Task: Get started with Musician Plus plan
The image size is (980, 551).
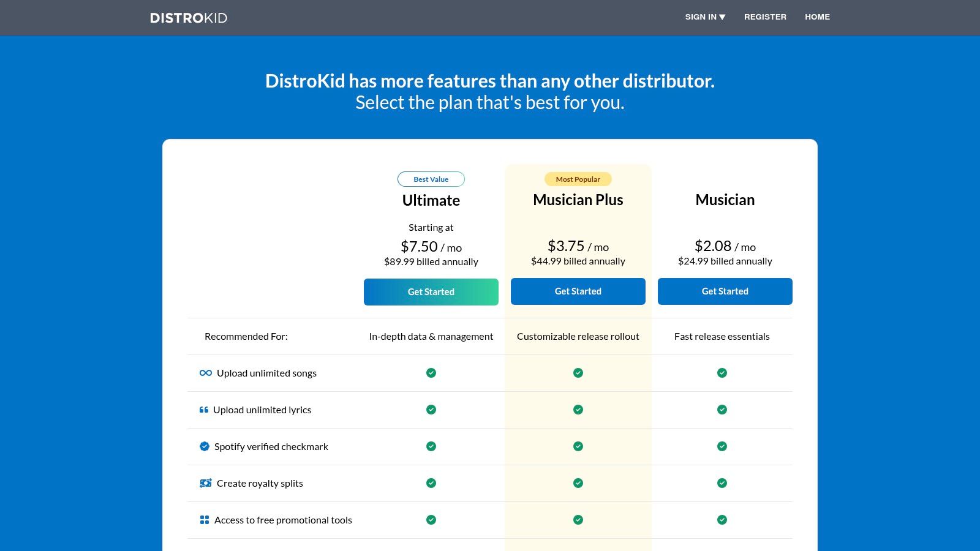Action: pyautogui.click(x=578, y=291)
